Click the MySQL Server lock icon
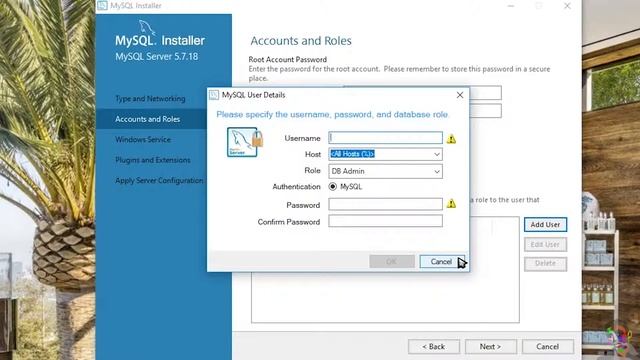 tap(244, 142)
